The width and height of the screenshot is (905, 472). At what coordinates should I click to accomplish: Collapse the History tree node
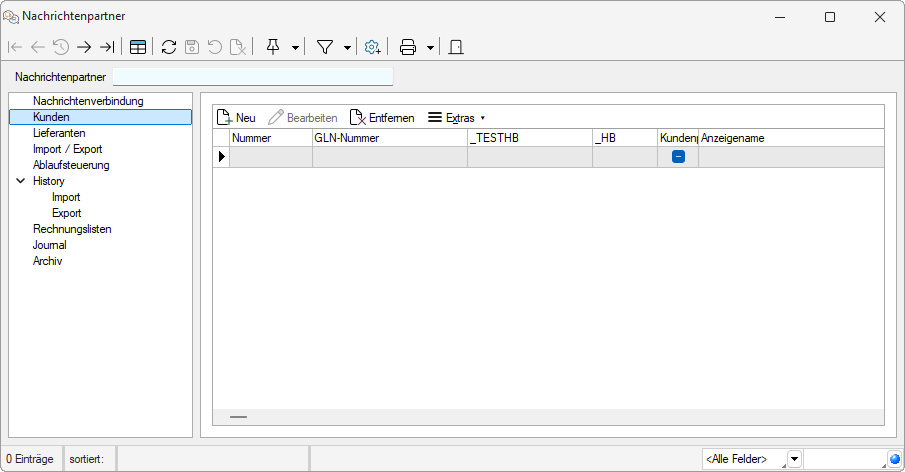pyautogui.click(x=21, y=181)
